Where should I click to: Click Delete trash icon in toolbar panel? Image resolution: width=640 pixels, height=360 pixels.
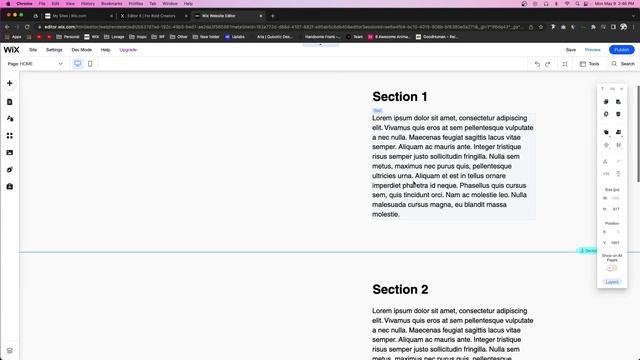click(x=618, y=114)
